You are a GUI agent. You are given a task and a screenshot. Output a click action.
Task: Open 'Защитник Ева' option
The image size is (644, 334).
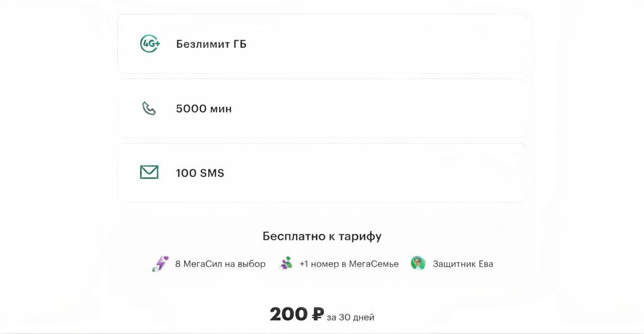tap(462, 264)
